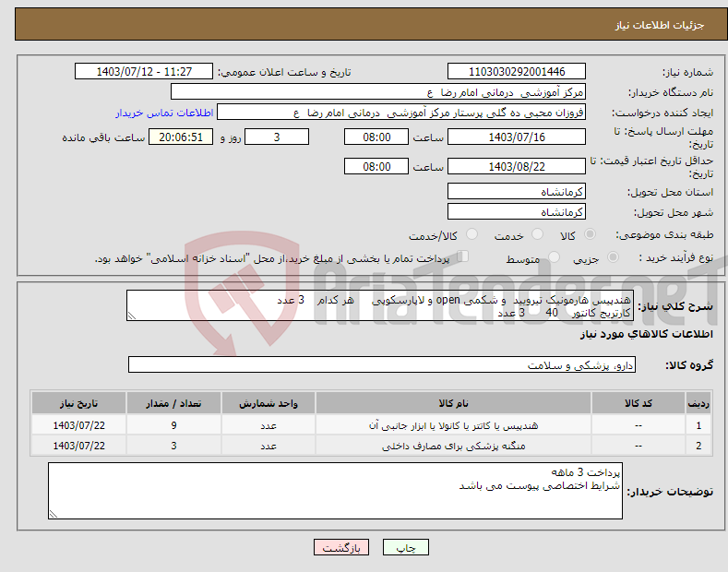Click the remaining time field 20:06:51
This screenshot has width=728, height=572.
[x=181, y=137]
